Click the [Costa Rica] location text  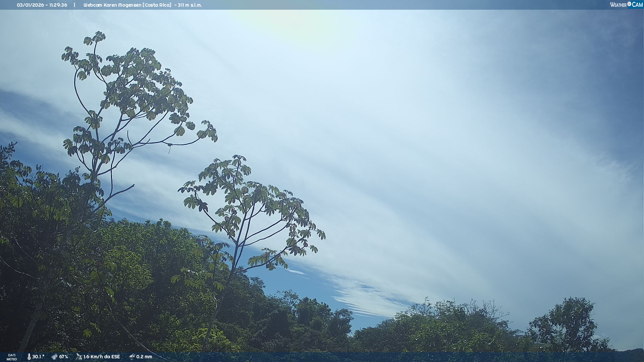157,5
